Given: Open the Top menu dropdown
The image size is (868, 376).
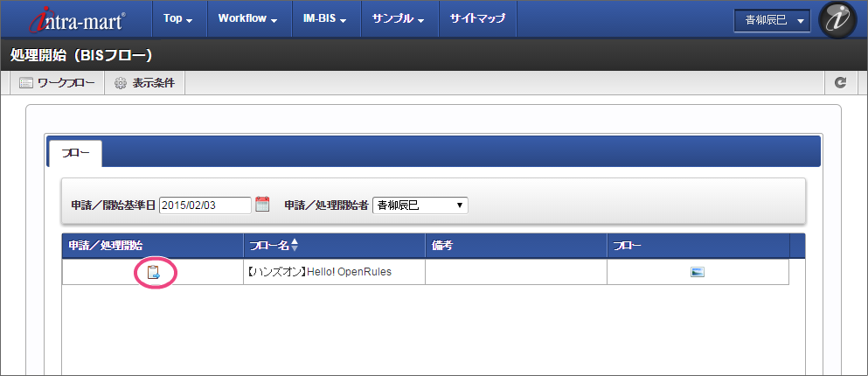Looking at the screenshot, I should point(178,19).
